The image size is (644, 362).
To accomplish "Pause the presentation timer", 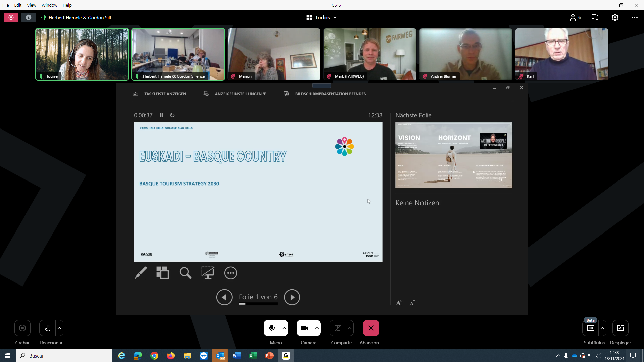I will (x=161, y=115).
